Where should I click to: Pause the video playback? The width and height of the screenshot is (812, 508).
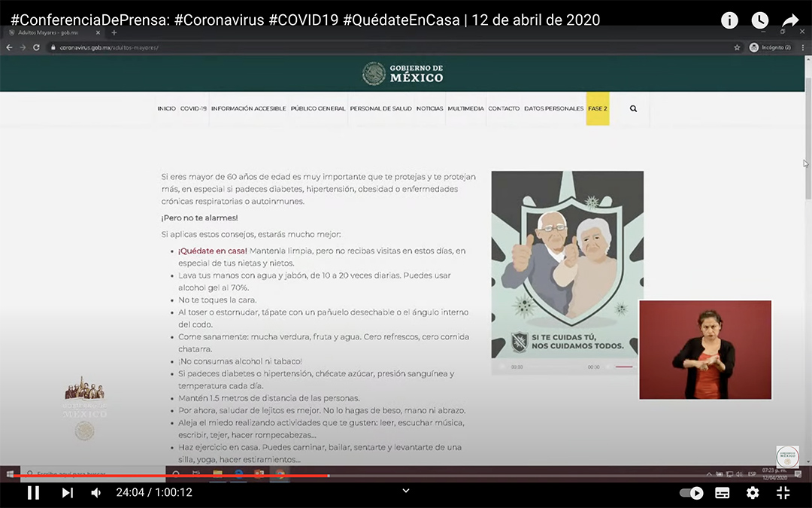33,493
